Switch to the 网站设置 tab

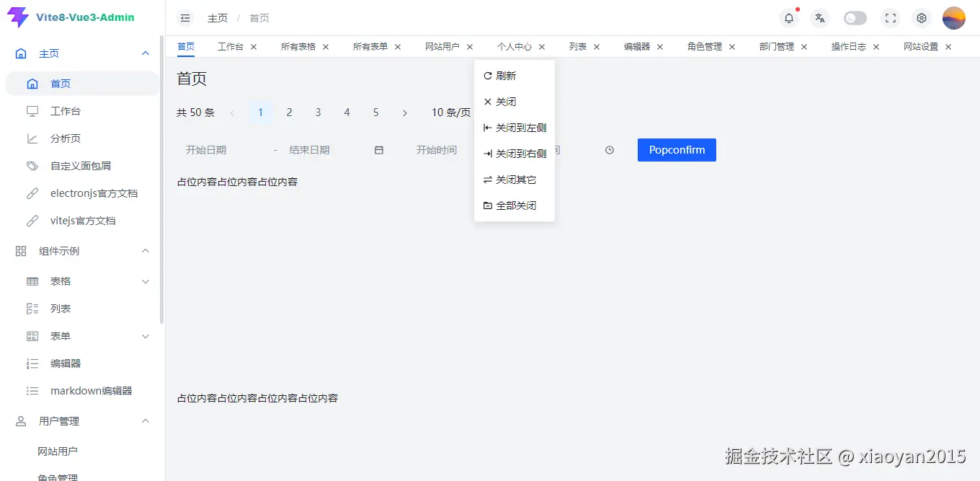click(x=921, y=46)
